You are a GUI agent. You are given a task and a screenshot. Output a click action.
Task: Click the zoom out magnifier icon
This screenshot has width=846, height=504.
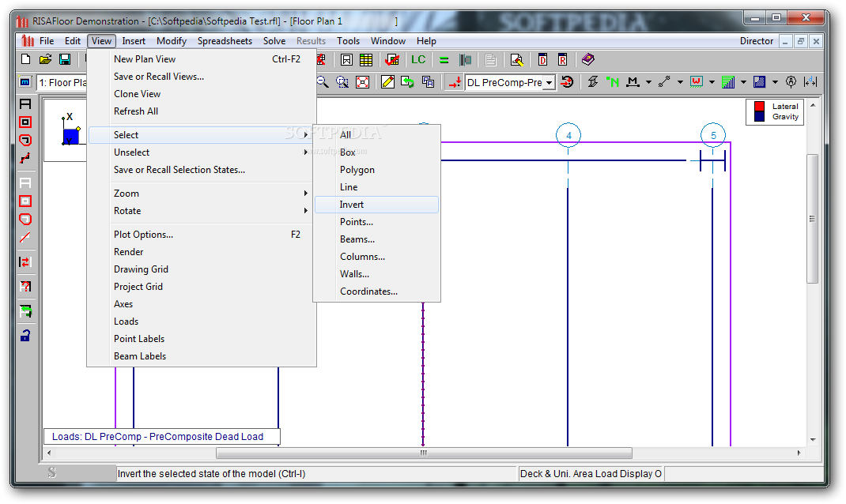click(x=323, y=81)
